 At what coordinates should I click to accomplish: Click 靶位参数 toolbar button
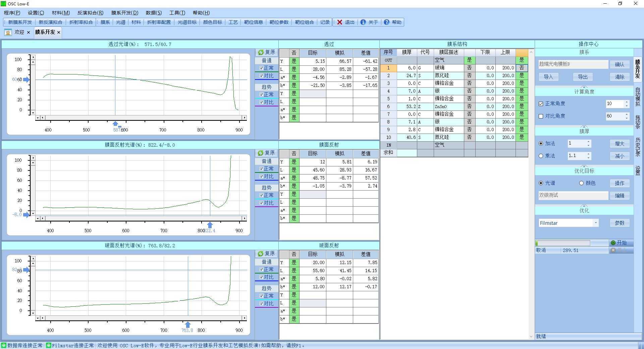pyautogui.click(x=279, y=22)
